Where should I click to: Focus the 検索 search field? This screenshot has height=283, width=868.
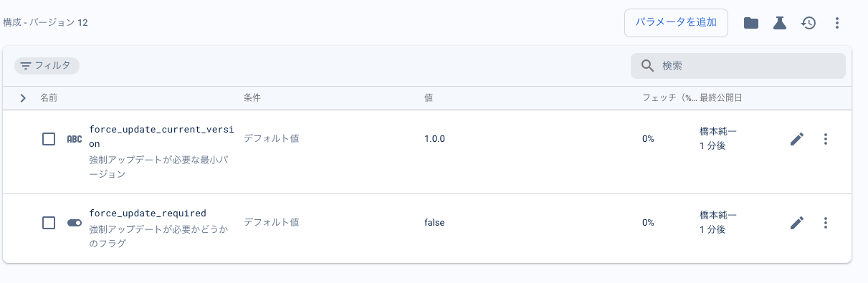point(738,66)
